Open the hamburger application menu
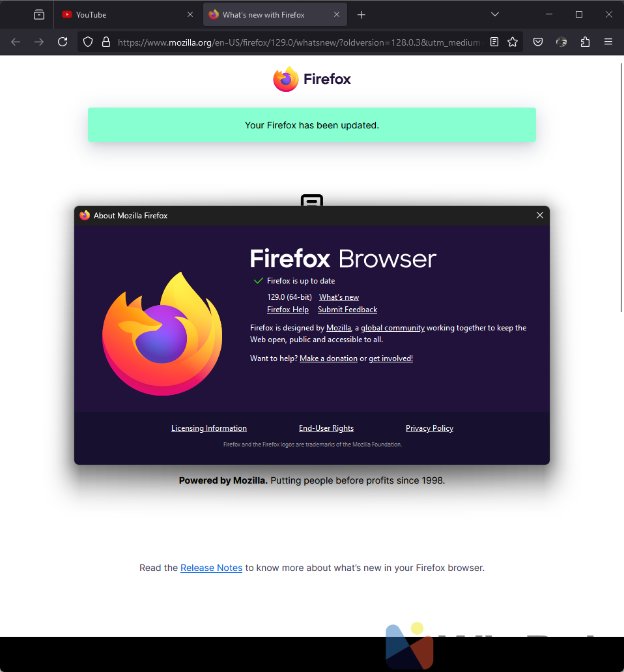The image size is (624, 672). click(608, 42)
